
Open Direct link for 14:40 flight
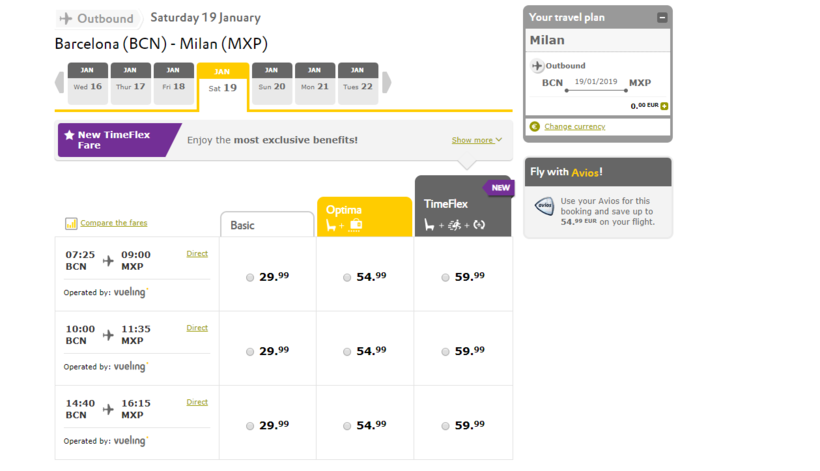coord(197,402)
